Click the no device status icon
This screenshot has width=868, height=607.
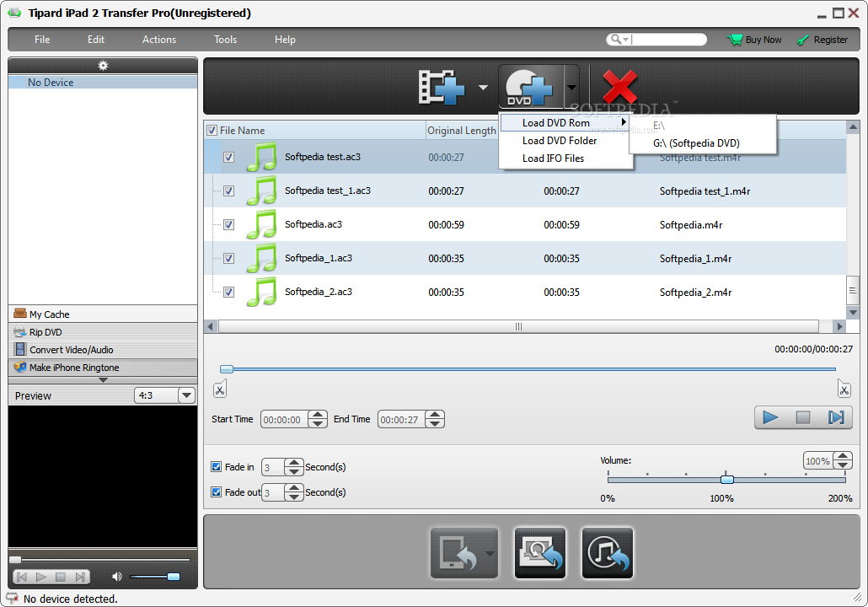tap(12, 599)
